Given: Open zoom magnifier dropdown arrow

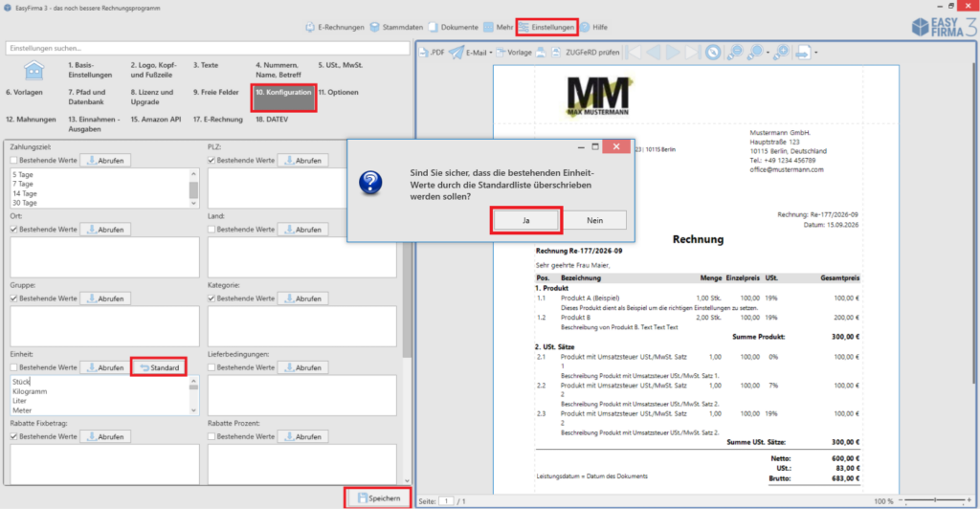Looking at the screenshot, I should click(768, 53).
